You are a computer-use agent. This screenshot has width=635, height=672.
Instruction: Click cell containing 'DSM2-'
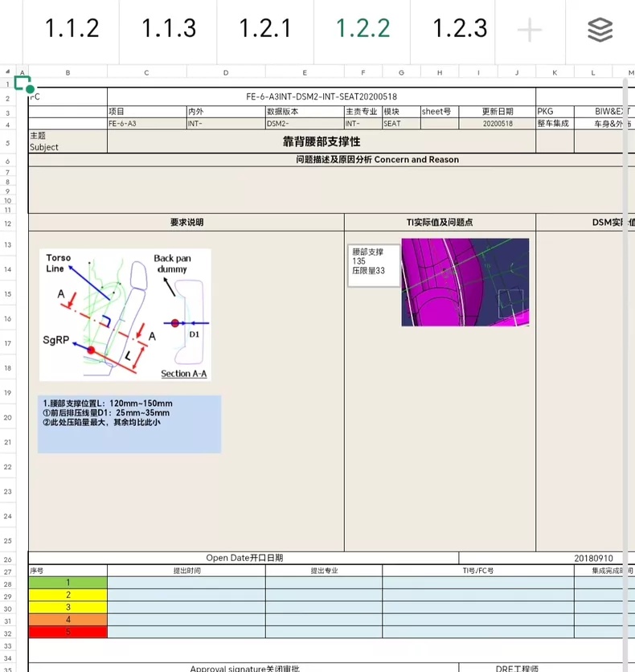point(305,124)
